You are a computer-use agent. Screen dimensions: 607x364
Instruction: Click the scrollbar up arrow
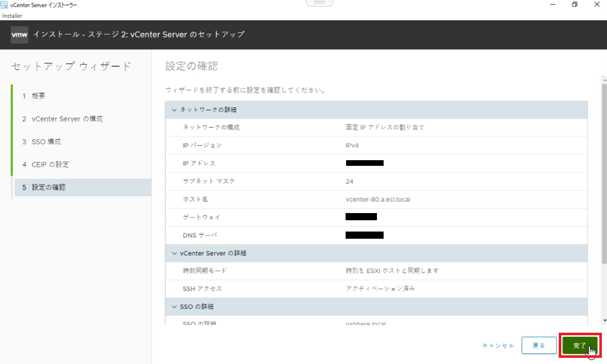(x=604, y=80)
